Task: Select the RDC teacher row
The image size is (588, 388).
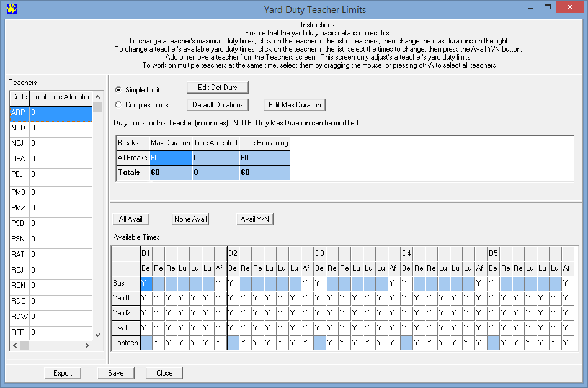Action: (51, 302)
